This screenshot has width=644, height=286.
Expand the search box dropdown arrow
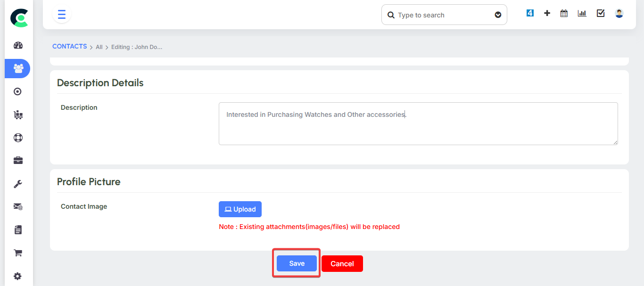click(x=498, y=15)
